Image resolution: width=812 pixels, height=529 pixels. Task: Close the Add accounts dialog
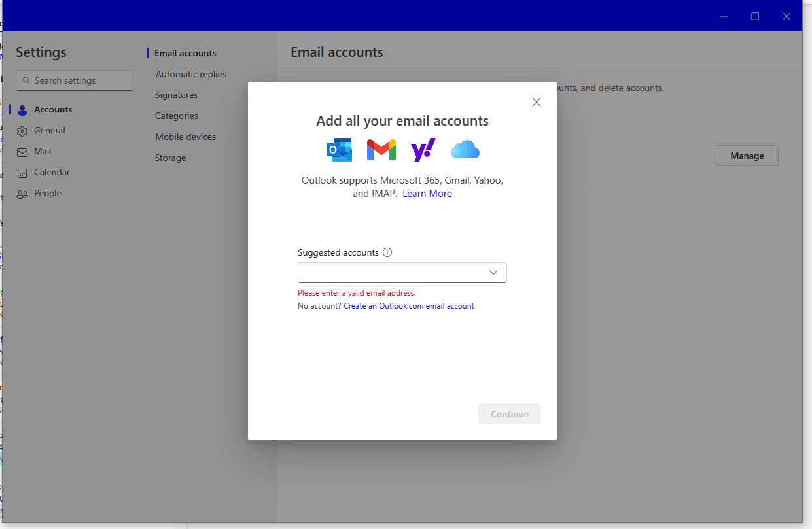click(x=537, y=102)
